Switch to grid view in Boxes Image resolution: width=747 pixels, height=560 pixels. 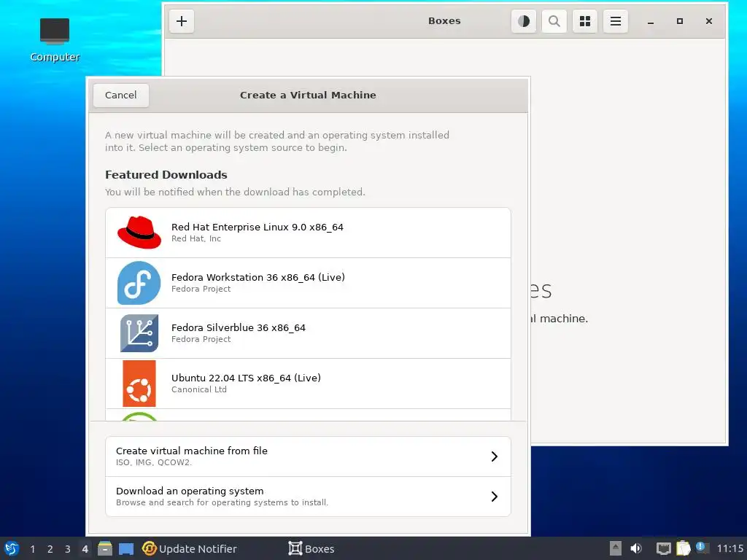pyautogui.click(x=585, y=21)
